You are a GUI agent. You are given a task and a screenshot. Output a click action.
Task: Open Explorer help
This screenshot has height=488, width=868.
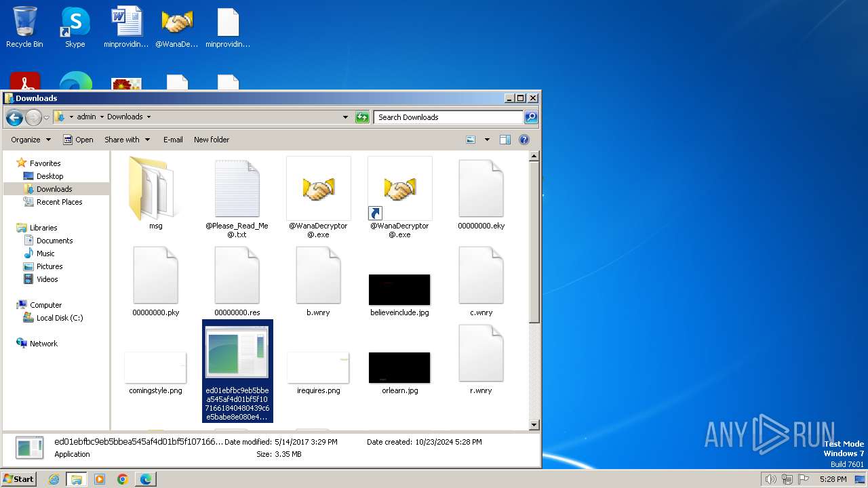pyautogui.click(x=524, y=140)
